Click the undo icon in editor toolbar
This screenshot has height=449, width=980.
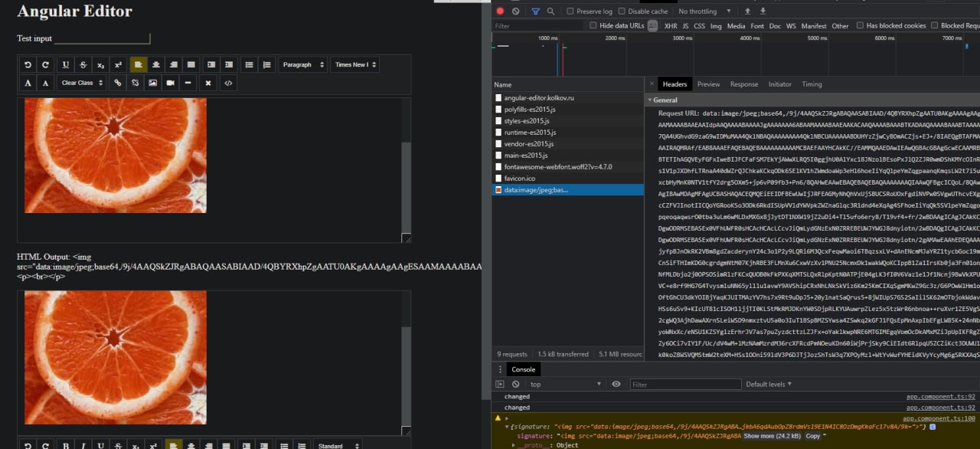tap(28, 65)
